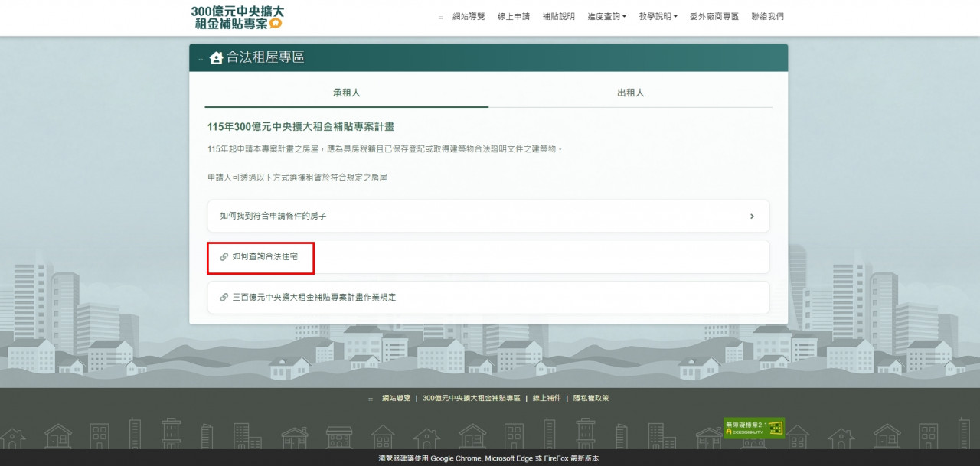Open the 三百億元中央擴大租金補貼專案計畫作業規定 link

point(314,298)
